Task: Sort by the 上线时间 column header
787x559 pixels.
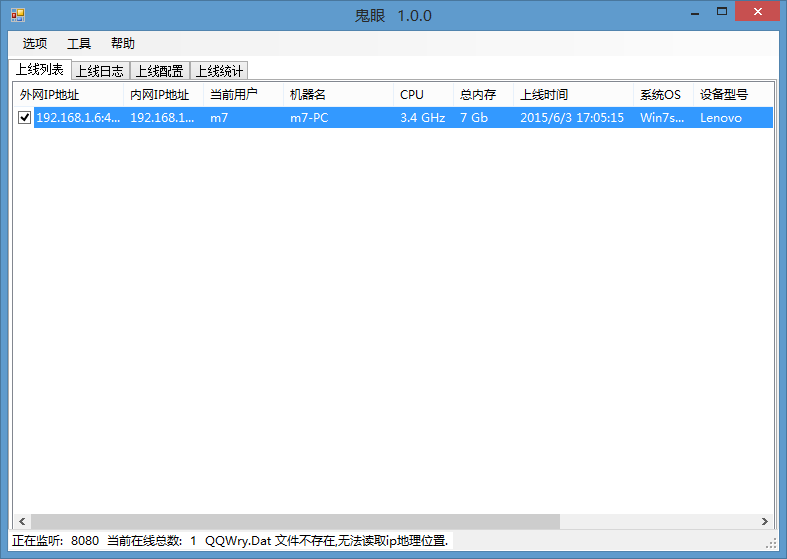Action: point(574,95)
